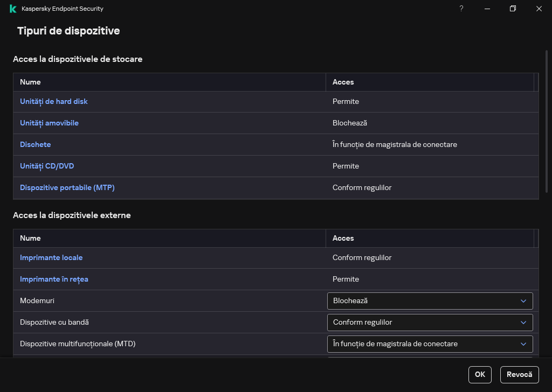The height and width of the screenshot is (392, 552).
Task: Open Unități CD/DVD settings
Action: coord(47,166)
